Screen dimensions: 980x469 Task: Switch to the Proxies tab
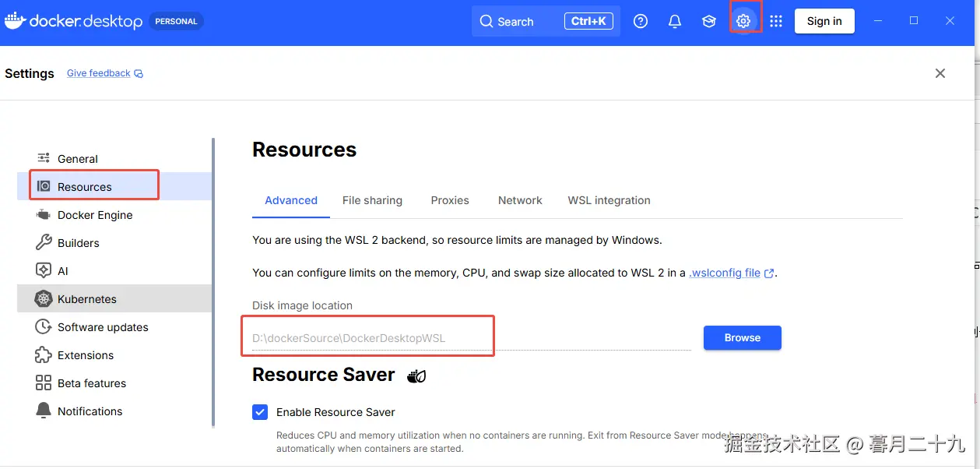[x=450, y=200]
